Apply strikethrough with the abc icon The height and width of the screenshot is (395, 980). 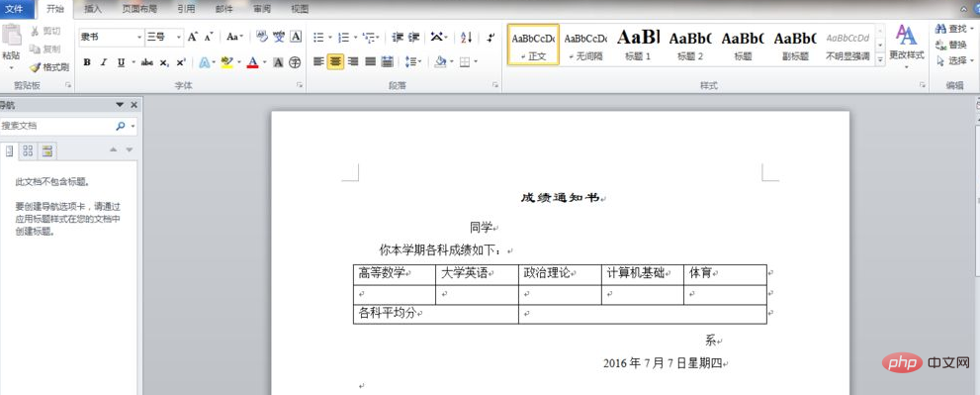click(x=147, y=62)
